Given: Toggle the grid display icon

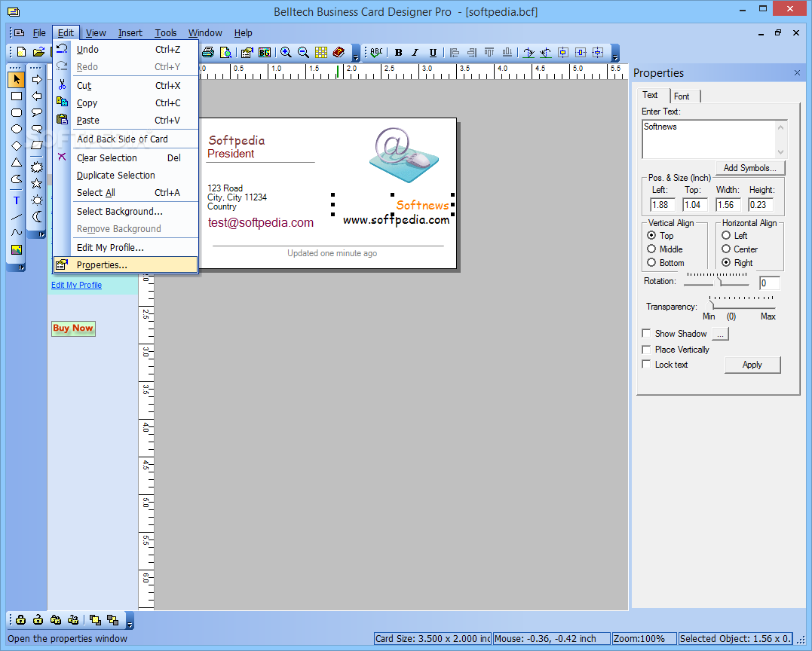Looking at the screenshot, I should 321,52.
